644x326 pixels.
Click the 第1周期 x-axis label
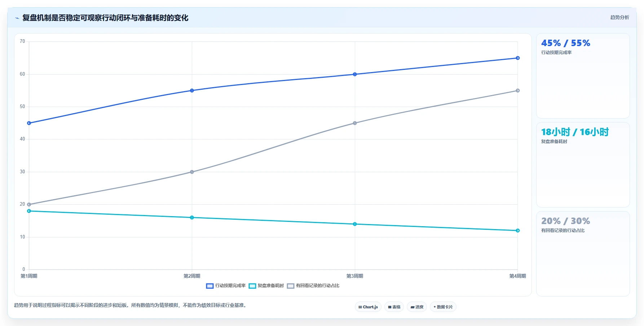pyautogui.click(x=29, y=276)
